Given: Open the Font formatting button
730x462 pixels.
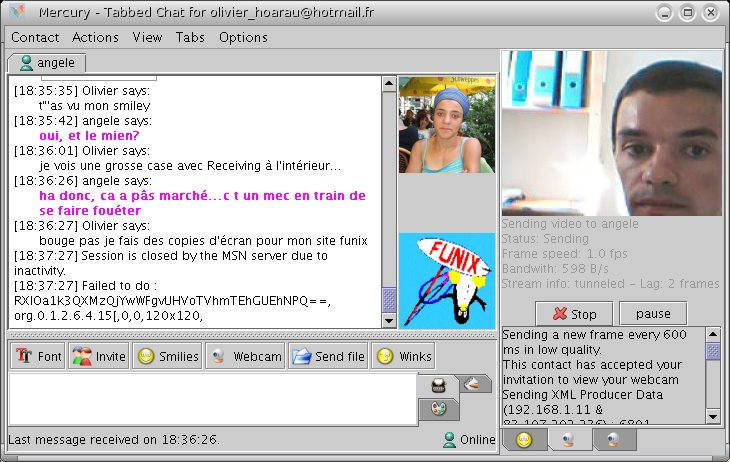Looking at the screenshot, I should pos(37,356).
